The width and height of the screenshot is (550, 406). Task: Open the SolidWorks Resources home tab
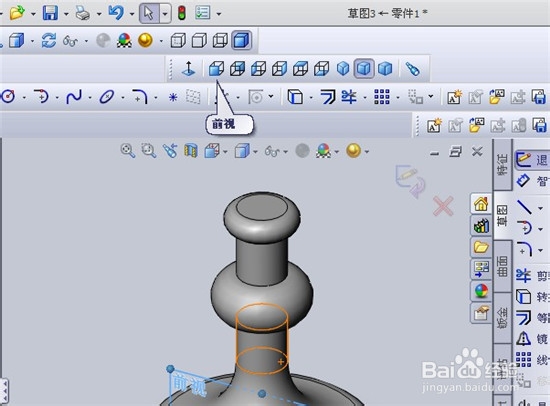(481, 204)
